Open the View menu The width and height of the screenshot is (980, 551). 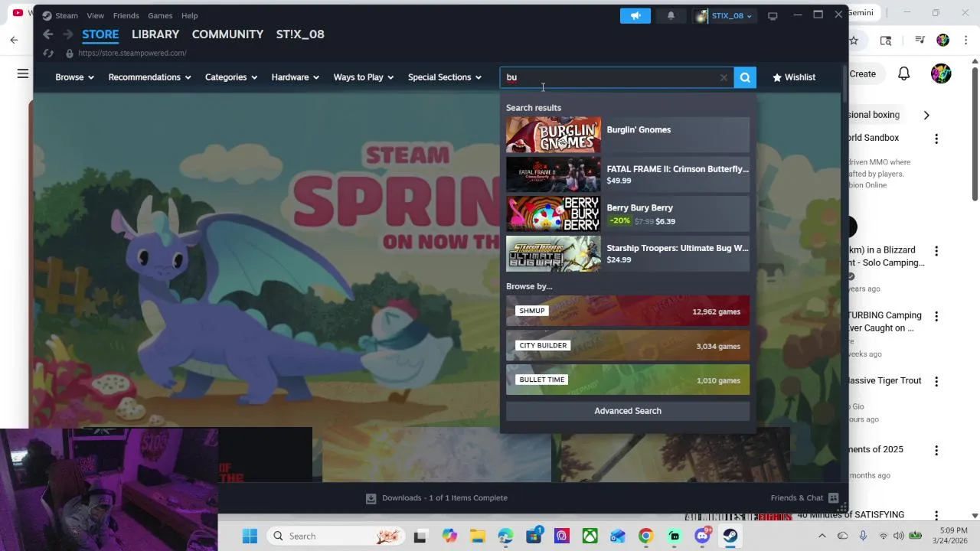pyautogui.click(x=95, y=15)
